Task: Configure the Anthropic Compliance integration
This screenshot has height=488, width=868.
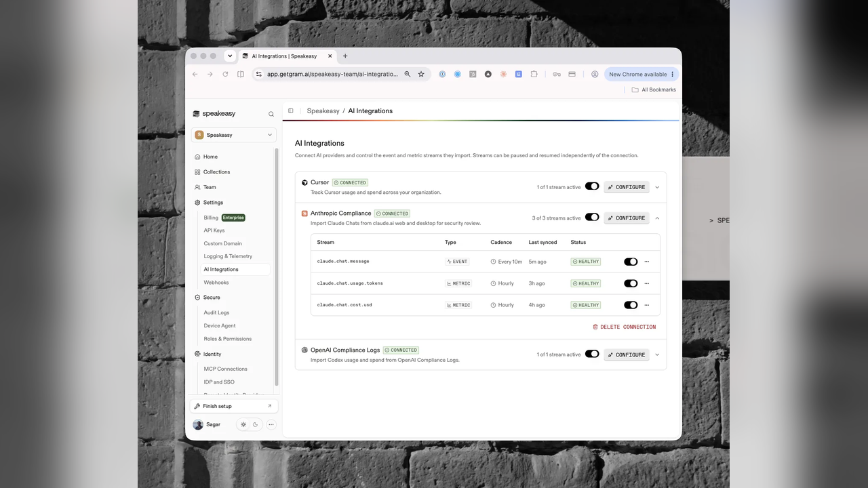Action: click(x=627, y=218)
